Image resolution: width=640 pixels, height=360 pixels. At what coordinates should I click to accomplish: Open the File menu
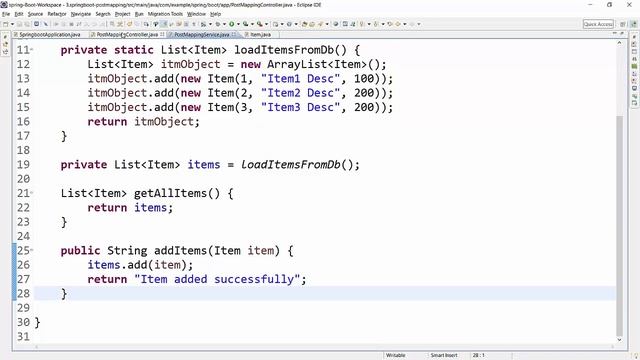click(x=6, y=14)
